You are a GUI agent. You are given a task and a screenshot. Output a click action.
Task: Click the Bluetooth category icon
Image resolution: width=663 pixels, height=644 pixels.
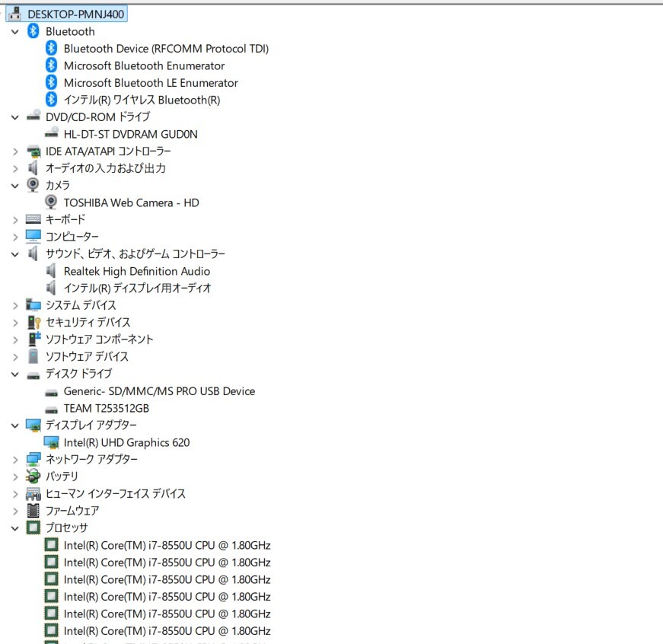point(33,31)
